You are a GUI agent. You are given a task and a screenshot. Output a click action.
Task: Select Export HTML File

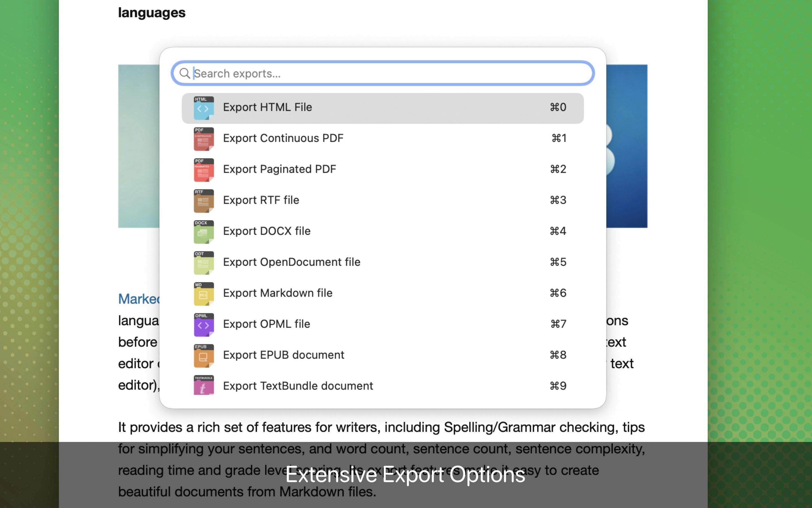click(383, 108)
